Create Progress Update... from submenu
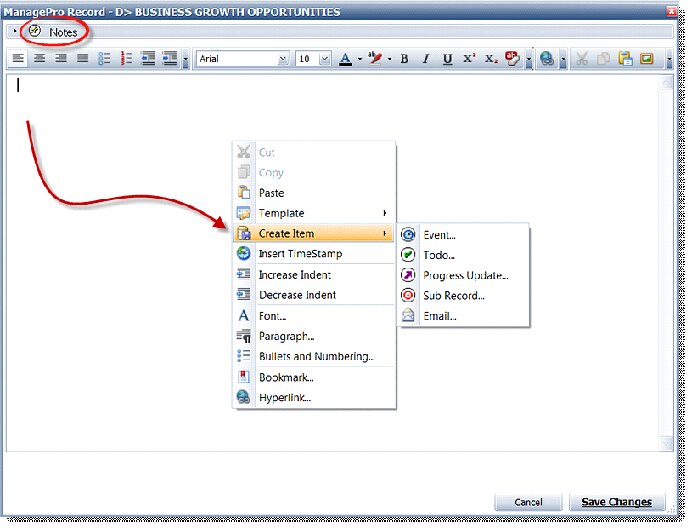 click(x=463, y=275)
